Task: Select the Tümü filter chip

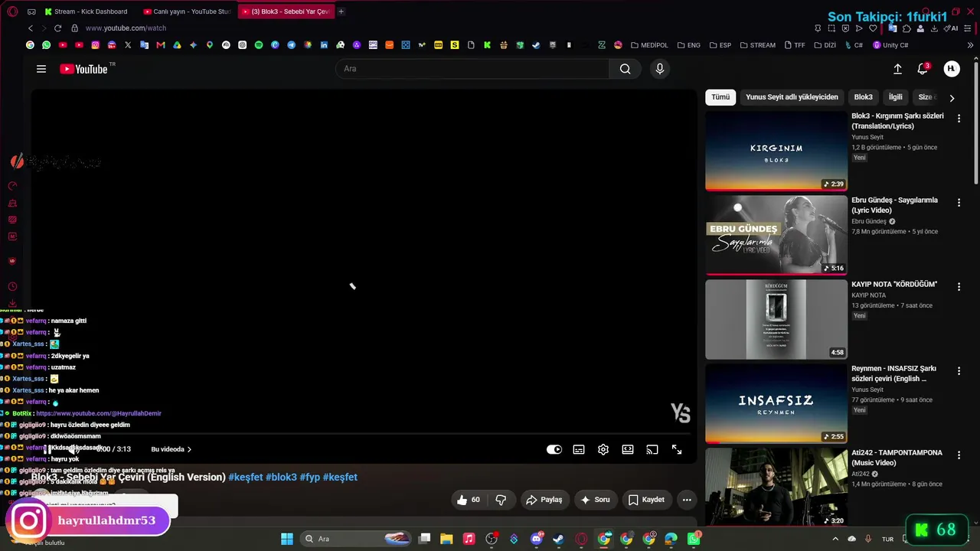Action: 720,97
